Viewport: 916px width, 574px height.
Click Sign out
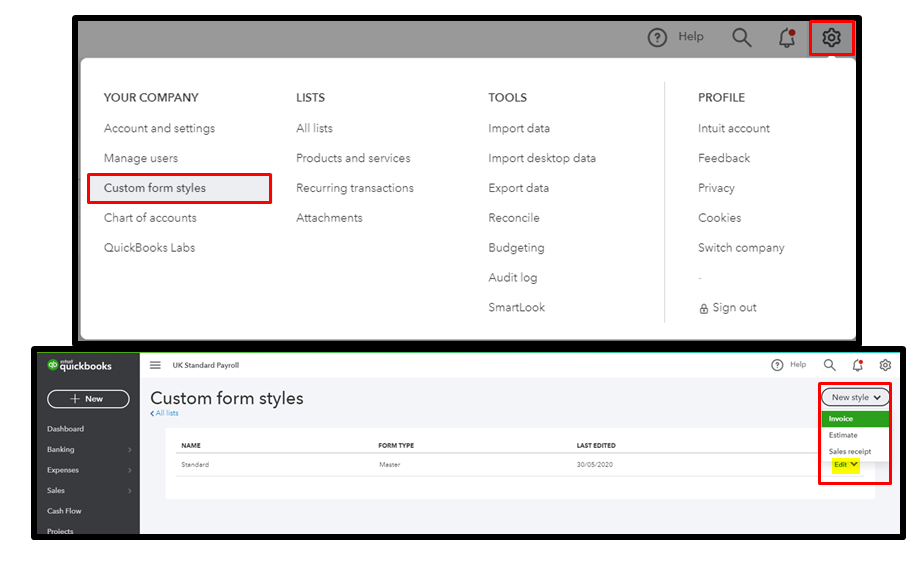pyautogui.click(x=734, y=308)
